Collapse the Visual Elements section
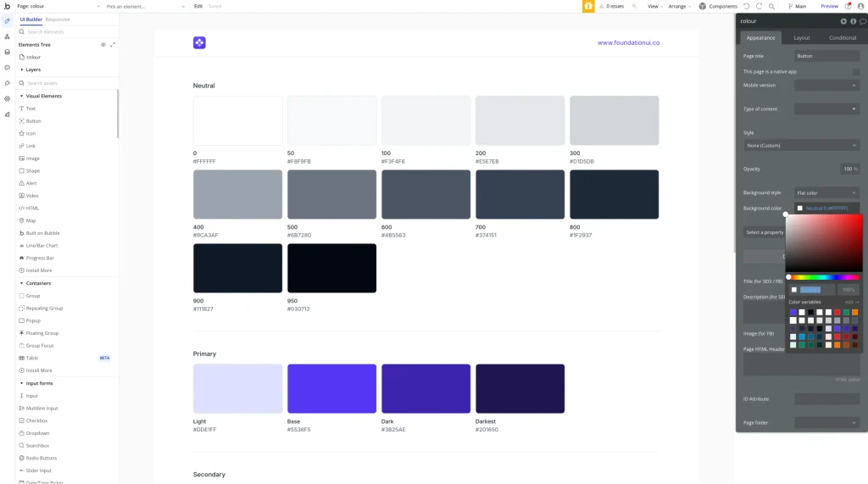The height and width of the screenshot is (484, 868). coord(21,96)
